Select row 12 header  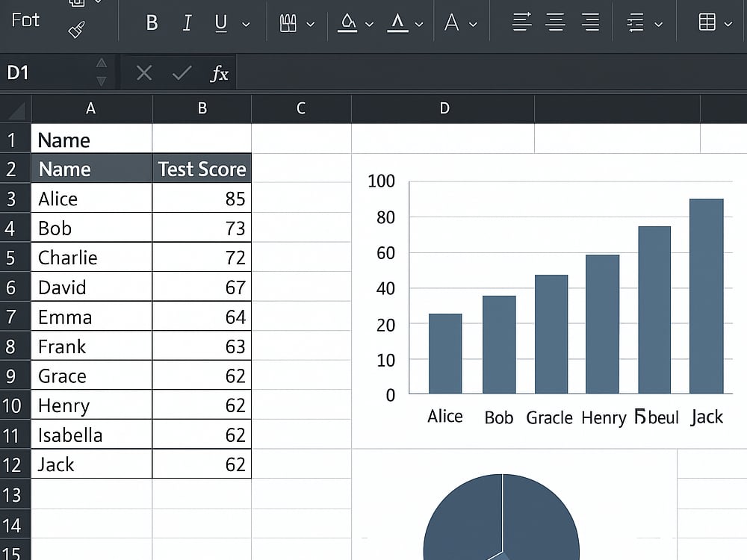(15, 464)
